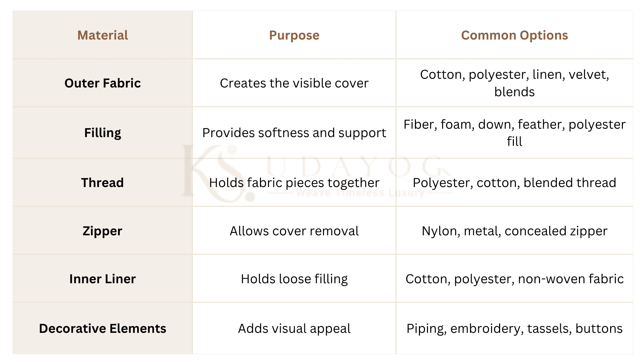Image resolution: width=644 pixels, height=362 pixels.
Task: Select the Outer Fabric row label
Action: pos(103,83)
